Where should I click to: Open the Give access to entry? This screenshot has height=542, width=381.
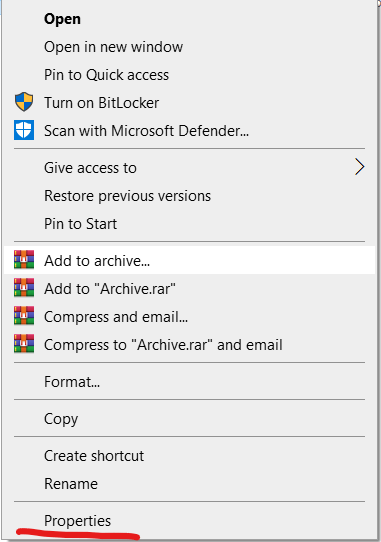tap(189, 168)
